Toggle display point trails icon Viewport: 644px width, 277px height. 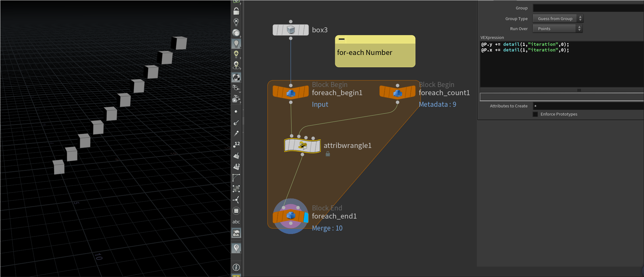(236, 133)
